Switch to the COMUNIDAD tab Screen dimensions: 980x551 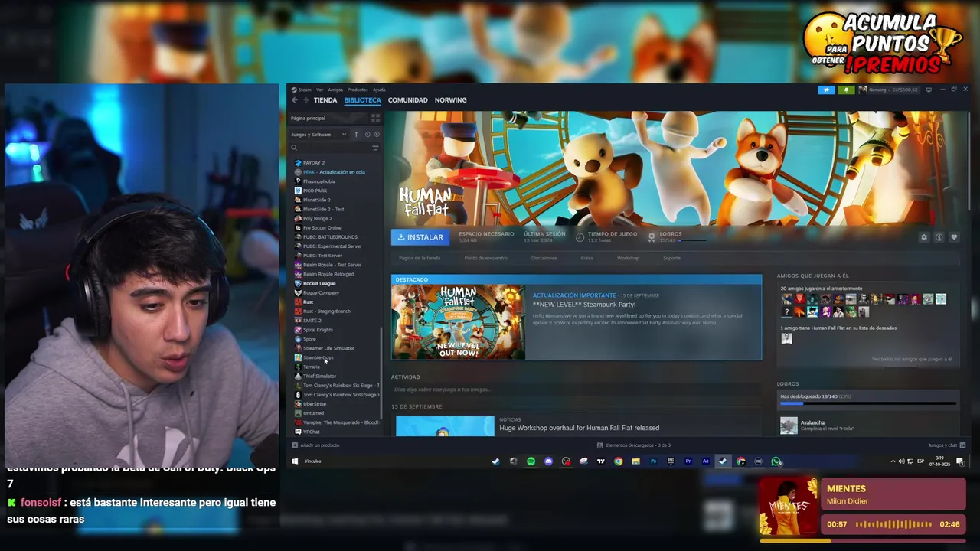[x=407, y=100]
